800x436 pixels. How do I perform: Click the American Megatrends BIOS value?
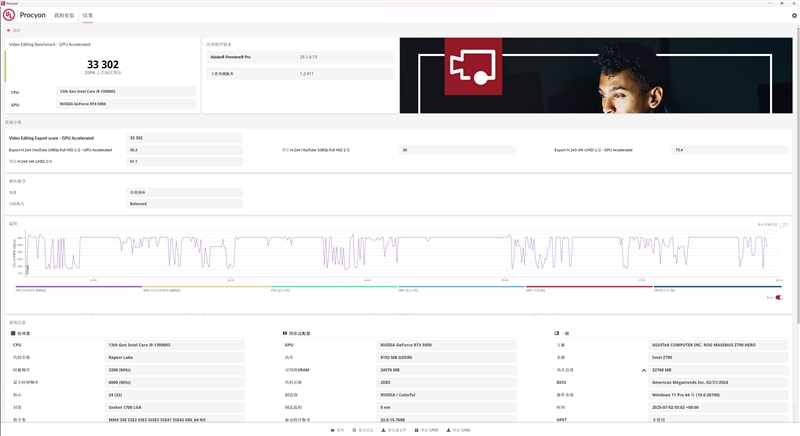coord(718,382)
